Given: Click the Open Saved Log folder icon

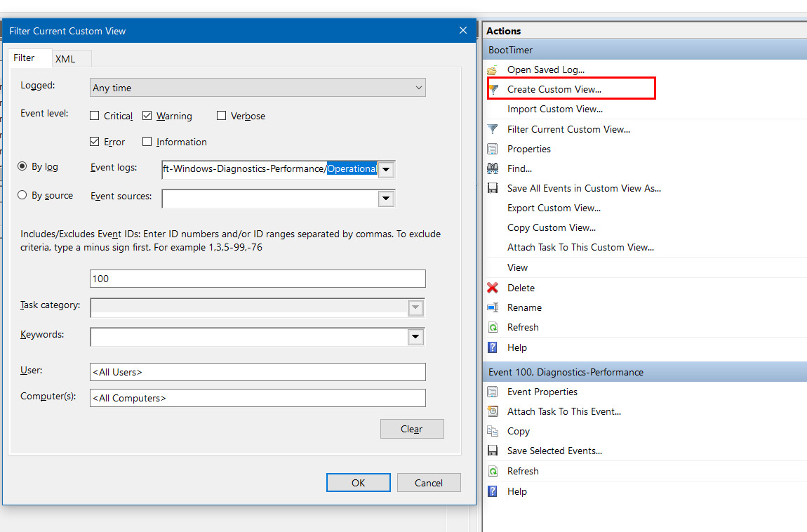Looking at the screenshot, I should coord(493,70).
